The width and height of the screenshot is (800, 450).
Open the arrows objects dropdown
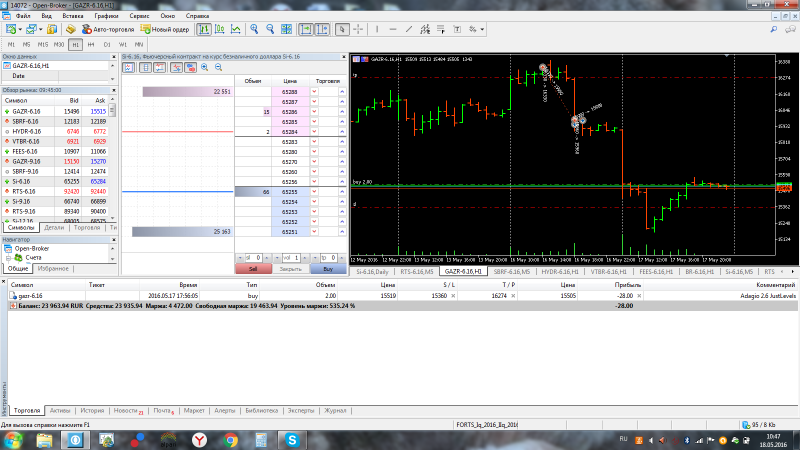click(482, 30)
